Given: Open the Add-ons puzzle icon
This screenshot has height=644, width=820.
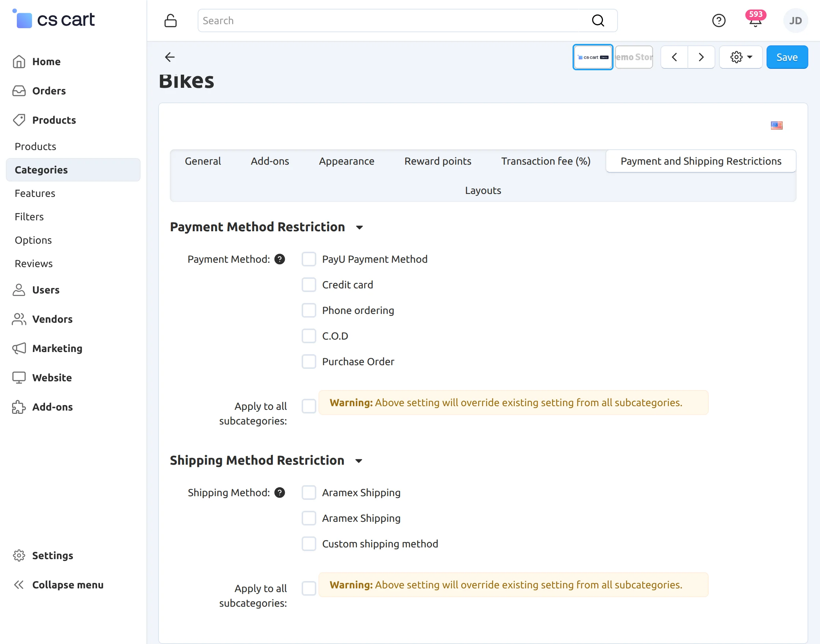Looking at the screenshot, I should pyautogui.click(x=19, y=407).
